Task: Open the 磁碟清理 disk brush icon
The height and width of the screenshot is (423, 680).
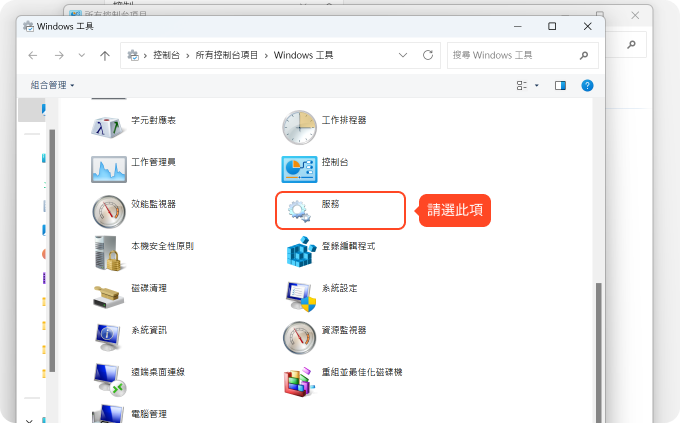Action: click(x=108, y=297)
